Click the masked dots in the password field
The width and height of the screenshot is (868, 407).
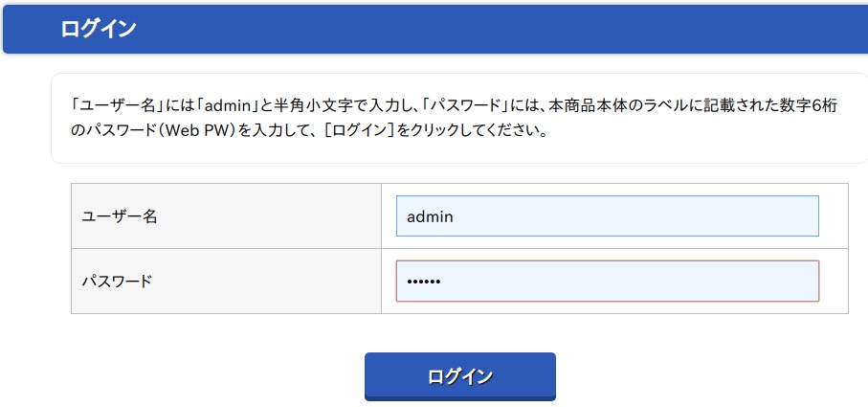(422, 282)
